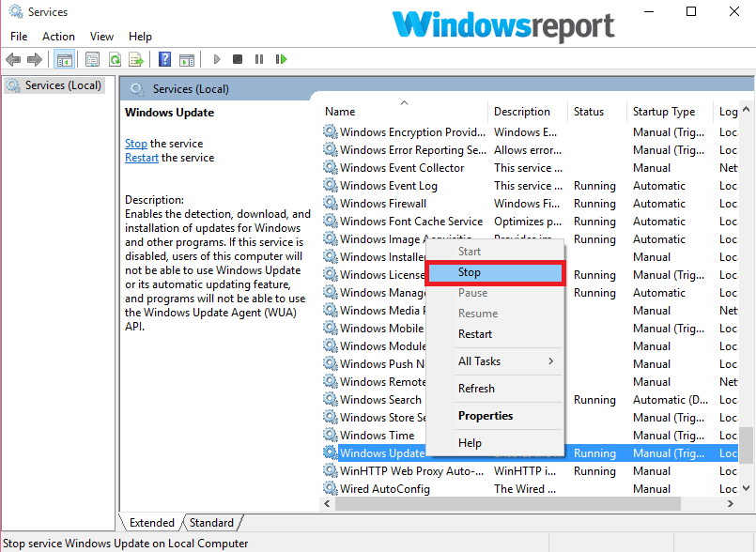Click the Back arrow toolbar icon
This screenshot has width=756, height=552.
point(13,59)
